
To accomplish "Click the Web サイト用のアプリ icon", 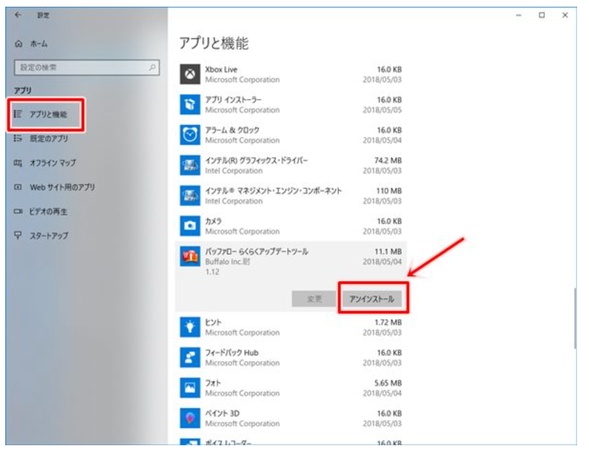I will [x=18, y=187].
